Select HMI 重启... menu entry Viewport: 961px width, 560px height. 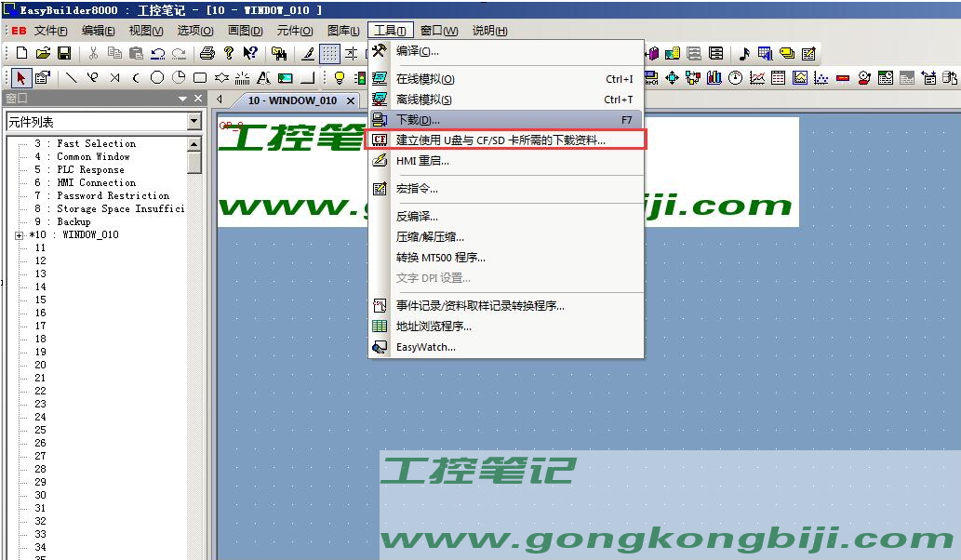point(506,161)
